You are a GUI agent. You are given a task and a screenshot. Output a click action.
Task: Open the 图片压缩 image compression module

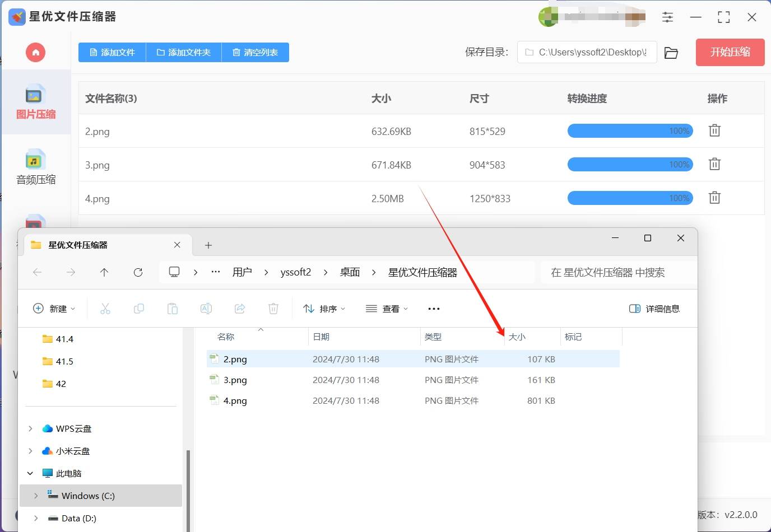(36, 102)
